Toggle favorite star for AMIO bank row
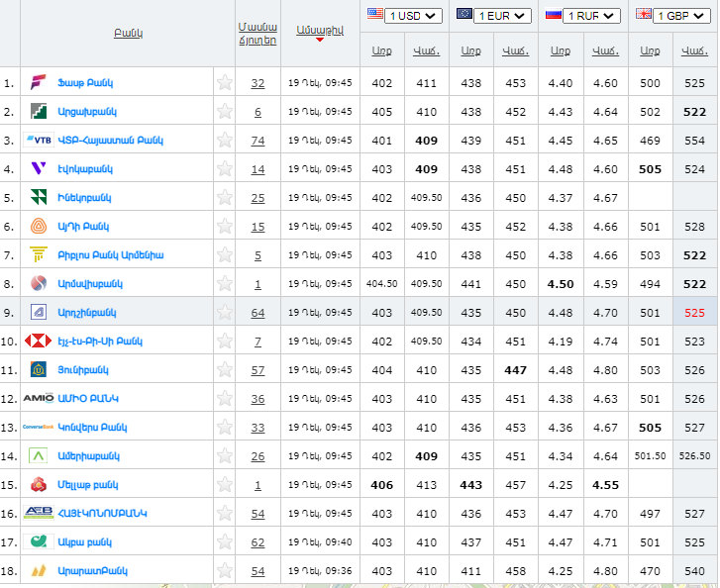Image resolution: width=720 pixels, height=588 pixels. coord(225,398)
